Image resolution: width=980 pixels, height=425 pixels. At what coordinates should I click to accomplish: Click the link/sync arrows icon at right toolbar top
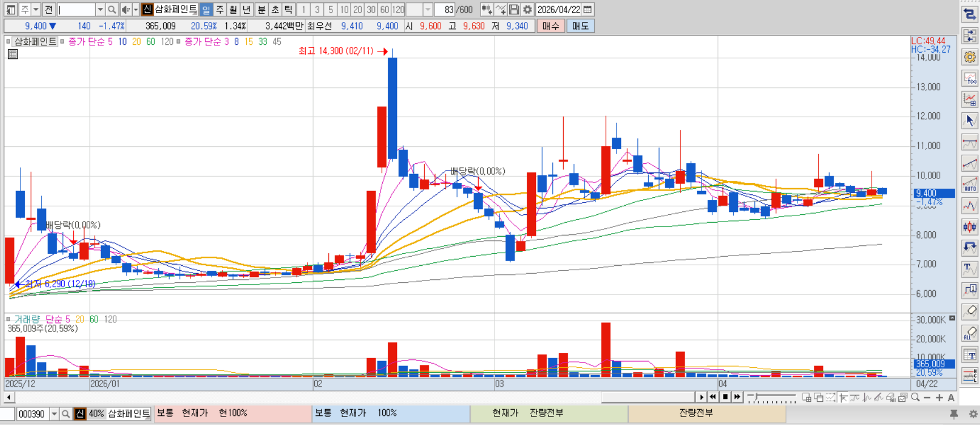click(970, 14)
